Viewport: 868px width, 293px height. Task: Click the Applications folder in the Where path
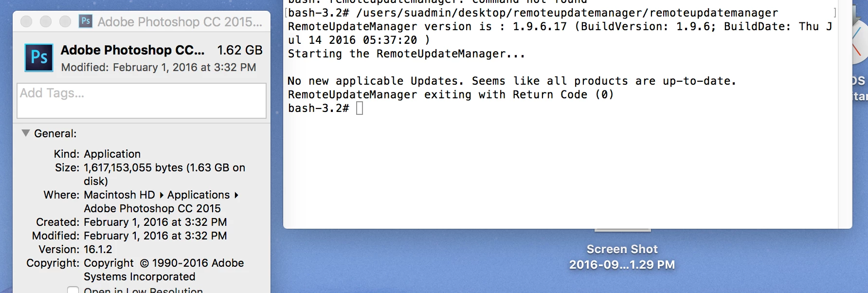pyautogui.click(x=199, y=195)
